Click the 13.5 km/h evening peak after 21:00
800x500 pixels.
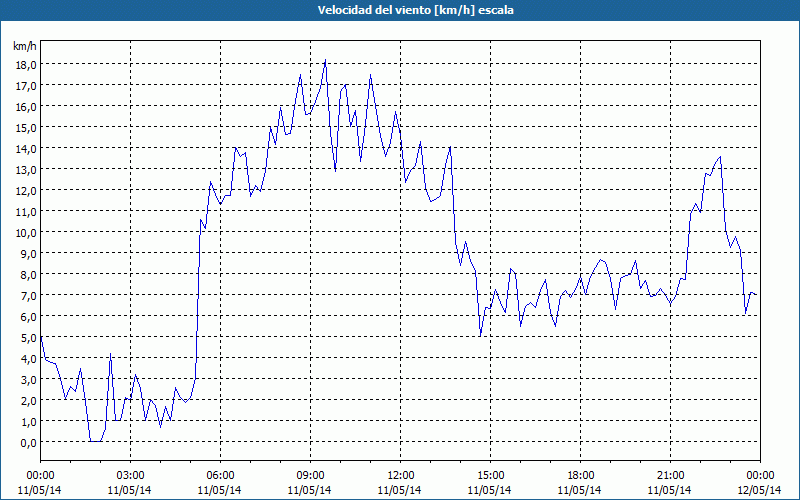pos(720,157)
